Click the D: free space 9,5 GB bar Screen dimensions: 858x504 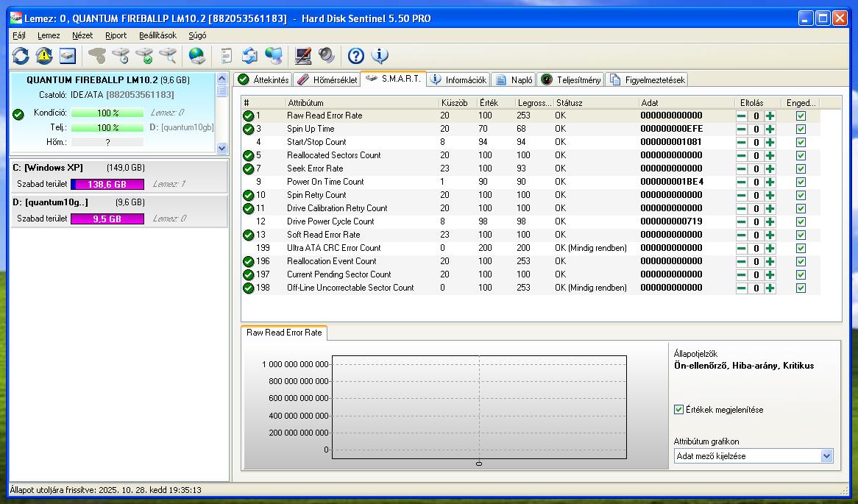tap(107, 219)
